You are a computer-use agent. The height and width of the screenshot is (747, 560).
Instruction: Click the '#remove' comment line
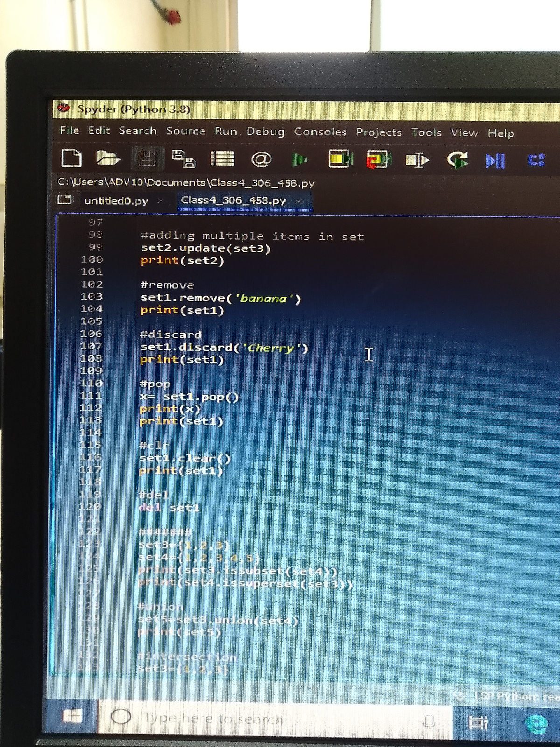(167, 285)
